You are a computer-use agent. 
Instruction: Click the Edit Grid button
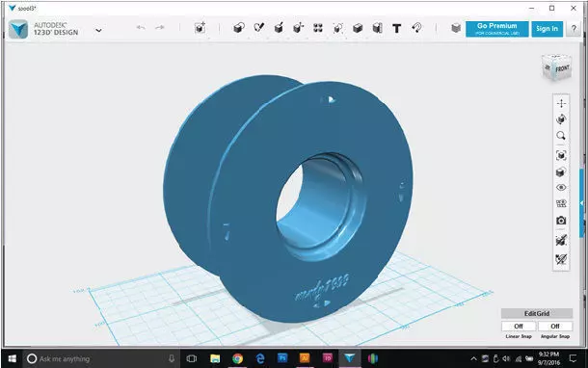pyautogui.click(x=537, y=313)
